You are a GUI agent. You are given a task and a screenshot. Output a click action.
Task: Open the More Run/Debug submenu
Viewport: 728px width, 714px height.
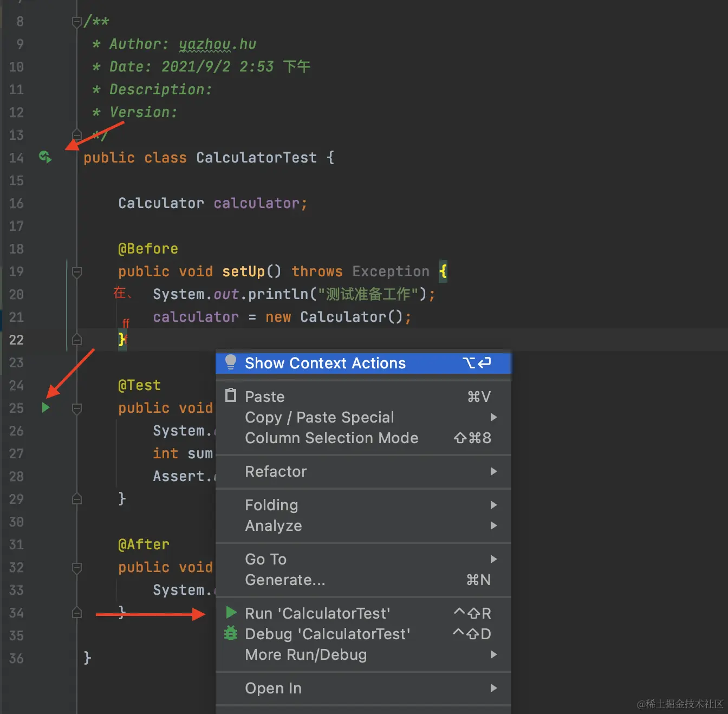point(363,654)
